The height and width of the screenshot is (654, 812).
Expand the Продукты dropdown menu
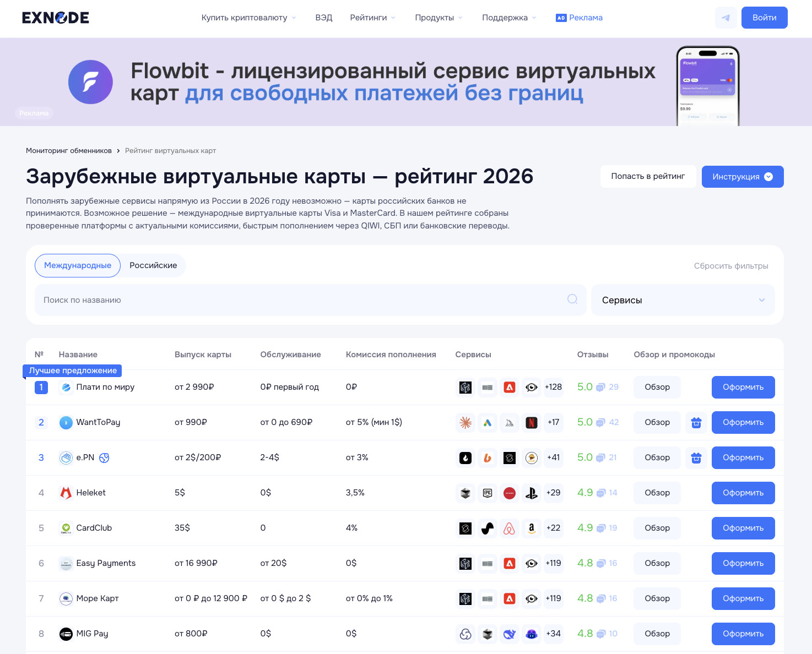pyautogui.click(x=439, y=18)
